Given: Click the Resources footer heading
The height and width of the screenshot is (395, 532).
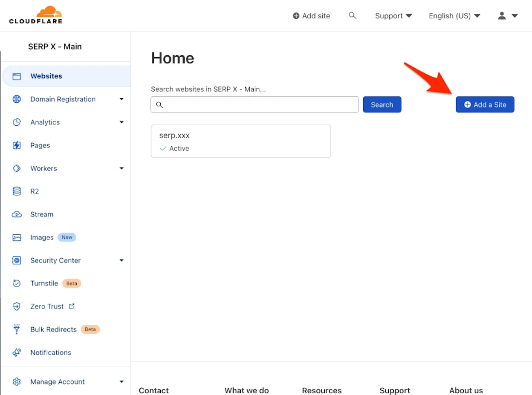Looking at the screenshot, I should [x=322, y=390].
